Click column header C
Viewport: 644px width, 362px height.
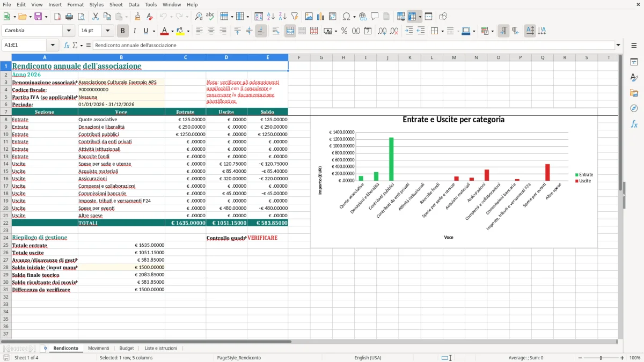185,57
